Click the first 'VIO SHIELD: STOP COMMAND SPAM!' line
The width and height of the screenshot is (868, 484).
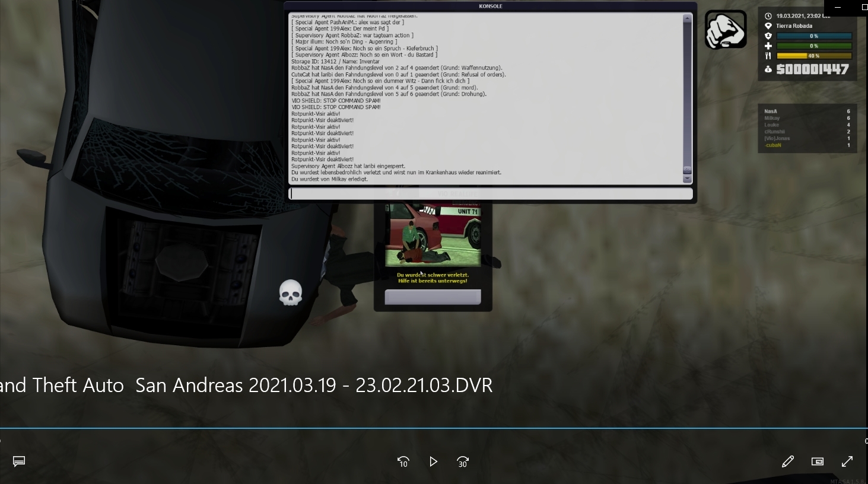pos(336,101)
